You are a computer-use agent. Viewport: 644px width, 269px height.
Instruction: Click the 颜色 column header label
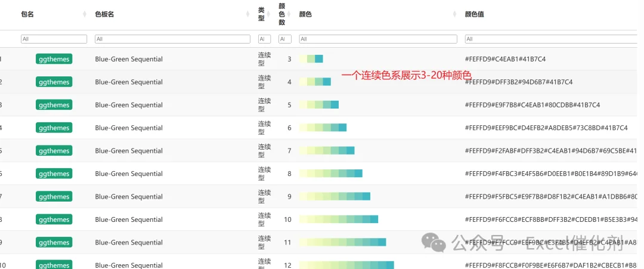[305, 14]
